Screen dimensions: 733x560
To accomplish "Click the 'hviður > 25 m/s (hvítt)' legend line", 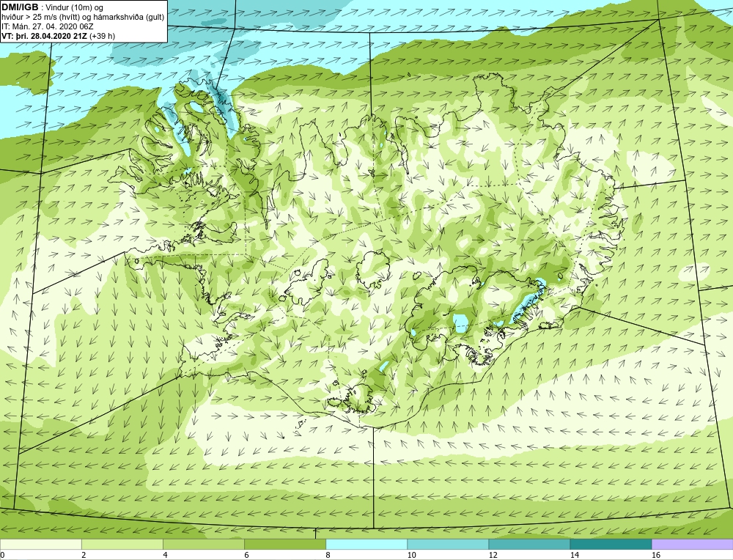I will (40, 18).
